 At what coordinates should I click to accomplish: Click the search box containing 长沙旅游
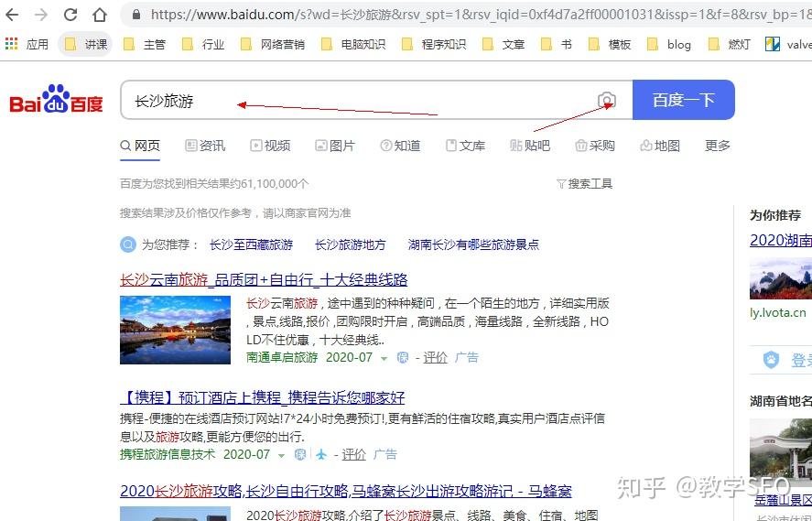[x=357, y=101]
